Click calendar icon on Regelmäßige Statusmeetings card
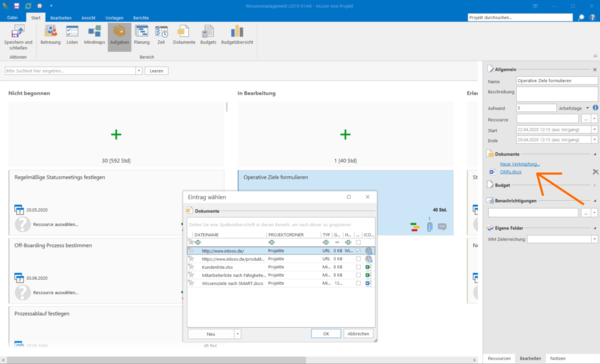600x364 pixels. click(x=19, y=209)
